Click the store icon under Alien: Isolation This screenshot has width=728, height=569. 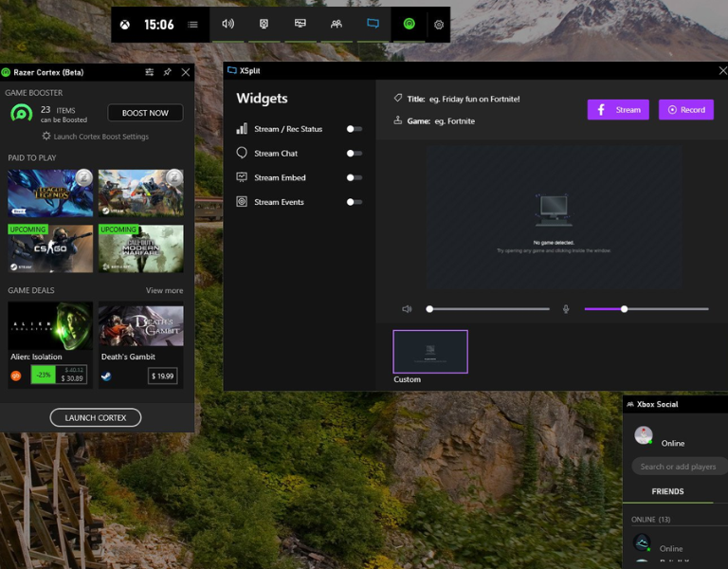click(x=16, y=376)
